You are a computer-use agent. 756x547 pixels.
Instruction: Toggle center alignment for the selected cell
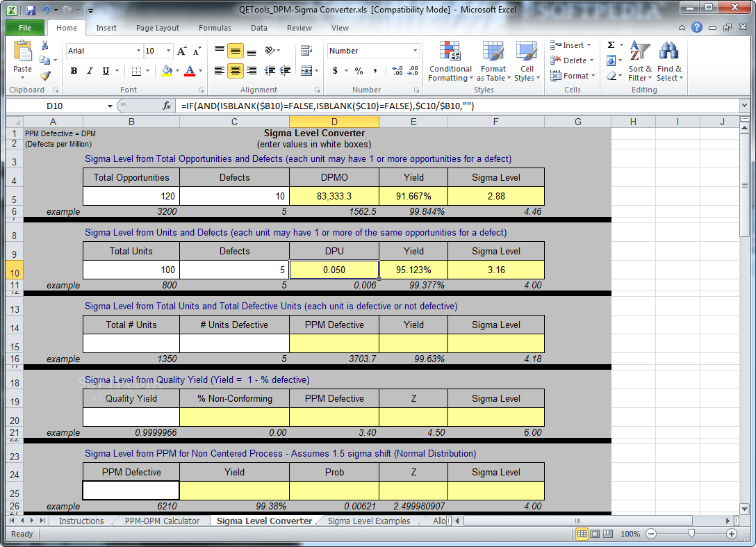click(236, 71)
